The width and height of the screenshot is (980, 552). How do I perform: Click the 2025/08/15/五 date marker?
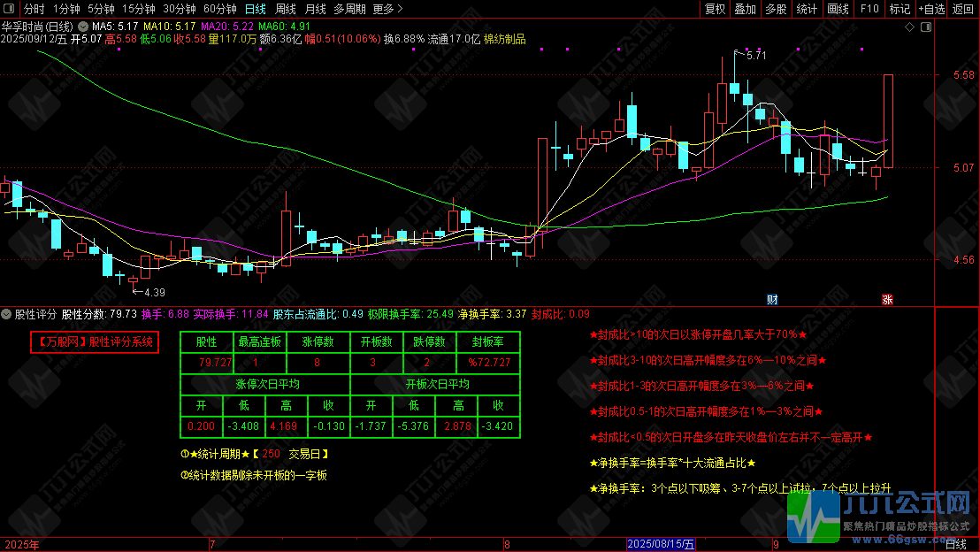click(661, 545)
